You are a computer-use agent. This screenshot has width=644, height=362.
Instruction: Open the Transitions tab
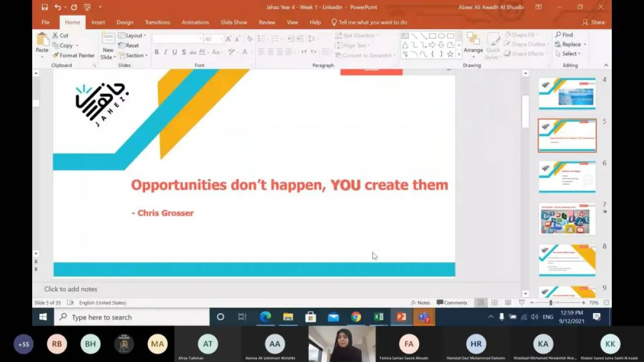click(x=157, y=23)
